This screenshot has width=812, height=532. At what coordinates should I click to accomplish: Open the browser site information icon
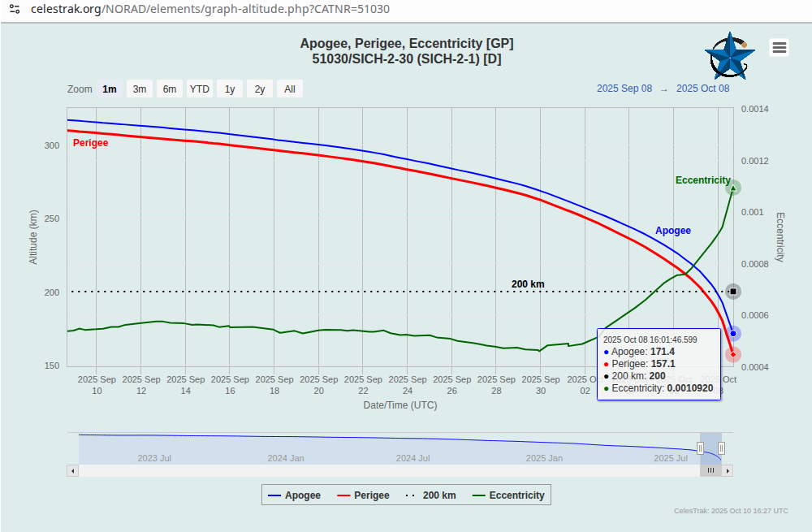[15, 9]
